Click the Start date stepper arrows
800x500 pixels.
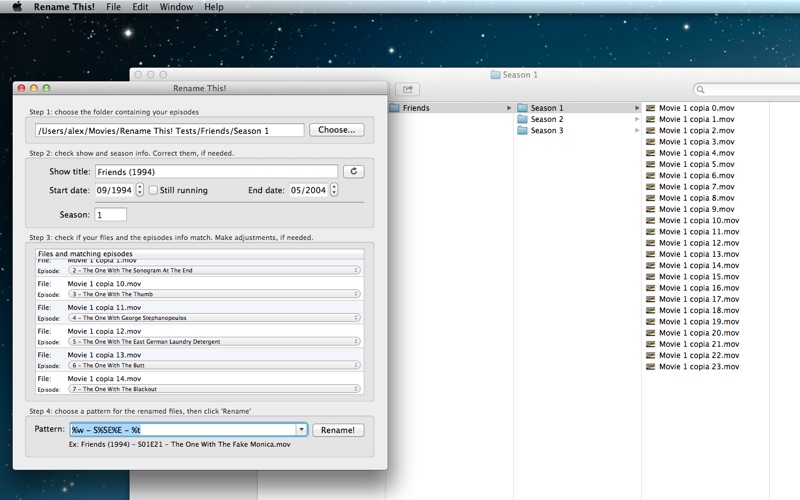pos(139,190)
